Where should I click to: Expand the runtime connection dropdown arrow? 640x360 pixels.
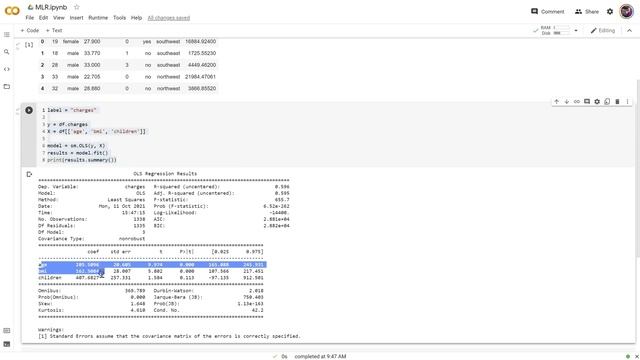pyautogui.click(x=576, y=31)
